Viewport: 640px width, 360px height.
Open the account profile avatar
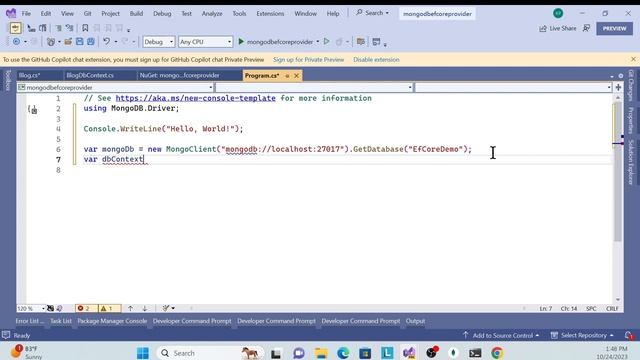558,13
